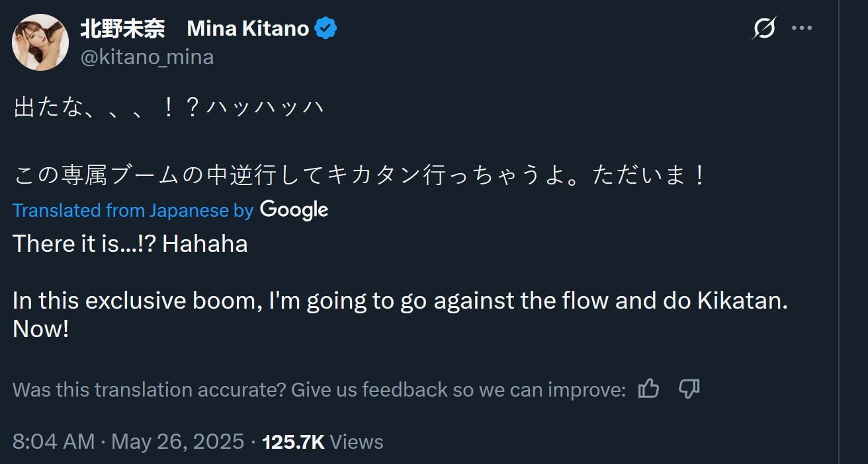Click the Japanese line 出たな、、、!?ハッハッハ
868x464 pixels.
169,108
